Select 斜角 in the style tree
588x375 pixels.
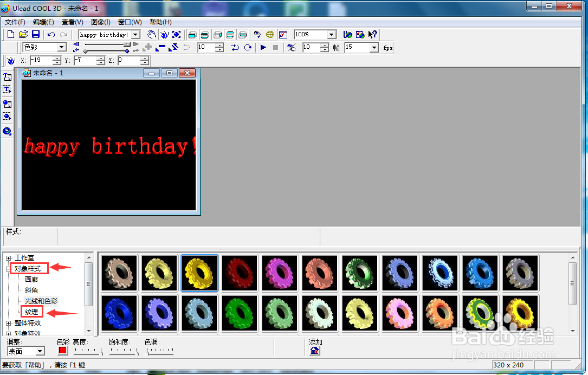click(x=31, y=290)
